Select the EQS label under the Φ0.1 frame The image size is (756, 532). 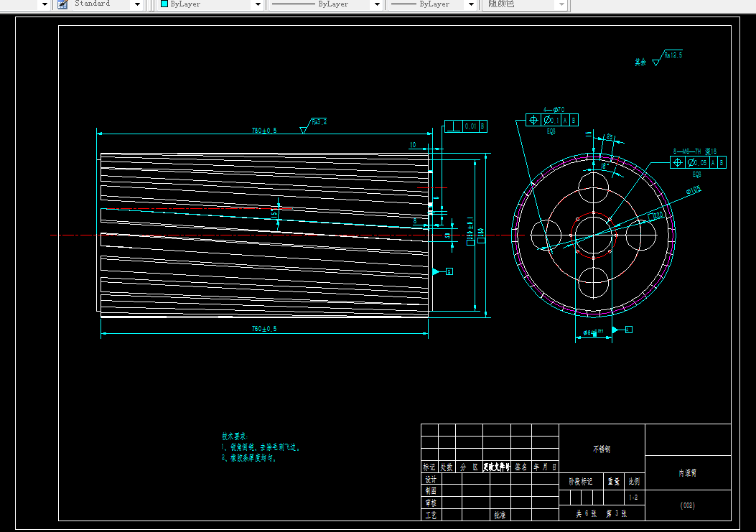[551, 131]
